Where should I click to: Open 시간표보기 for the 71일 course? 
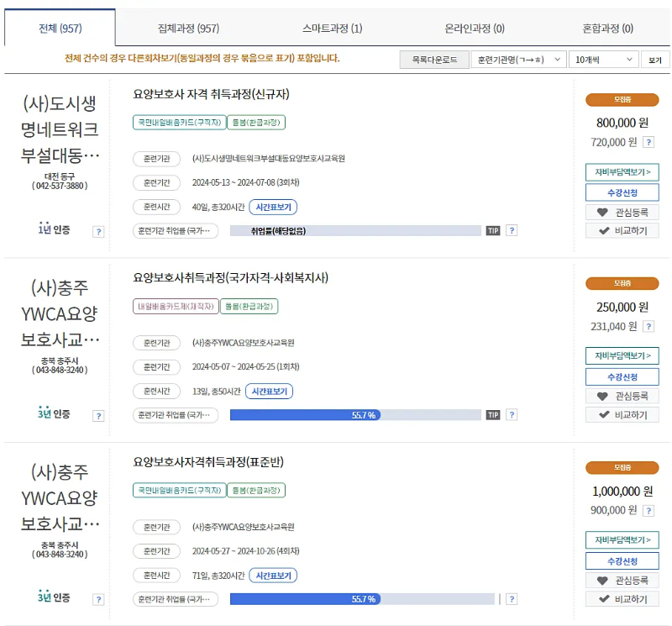274,575
